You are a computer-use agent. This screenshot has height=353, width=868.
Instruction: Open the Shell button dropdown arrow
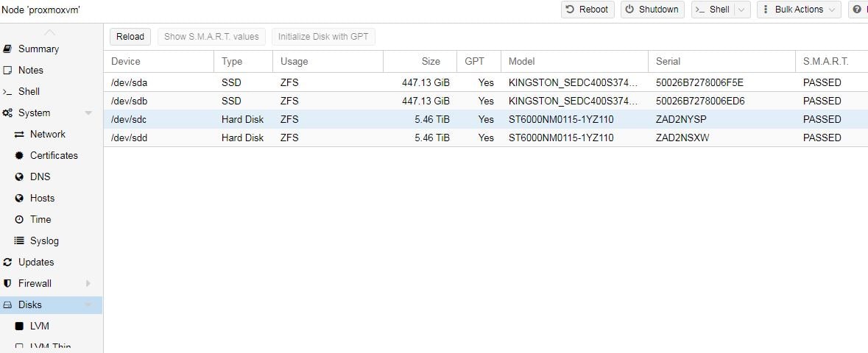pyautogui.click(x=742, y=10)
